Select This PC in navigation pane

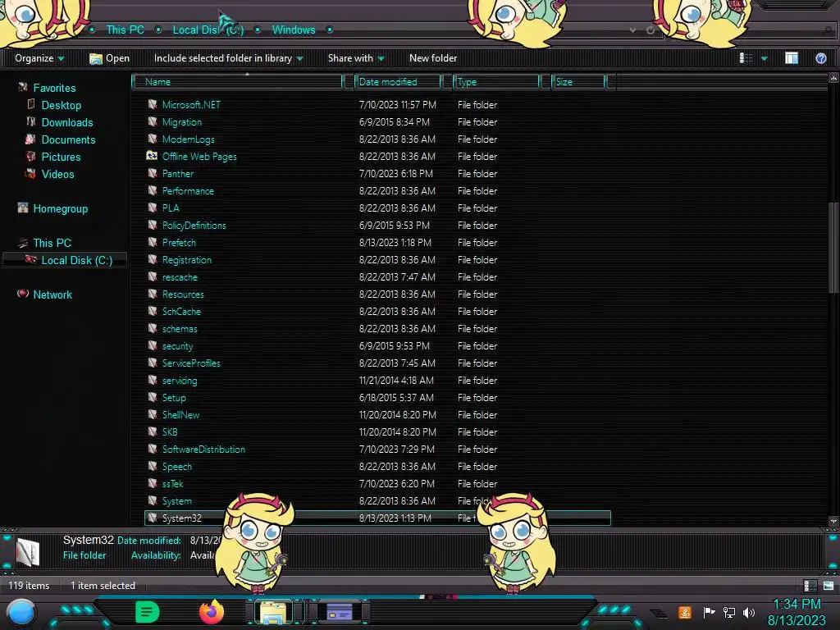click(52, 243)
